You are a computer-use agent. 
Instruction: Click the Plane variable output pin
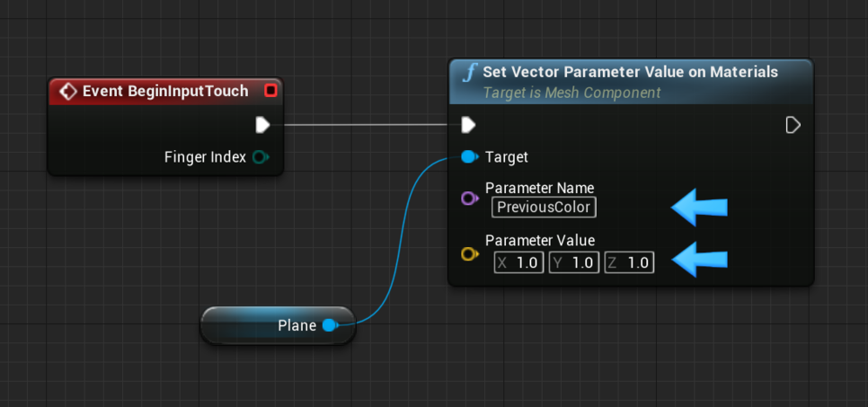click(x=330, y=325)
